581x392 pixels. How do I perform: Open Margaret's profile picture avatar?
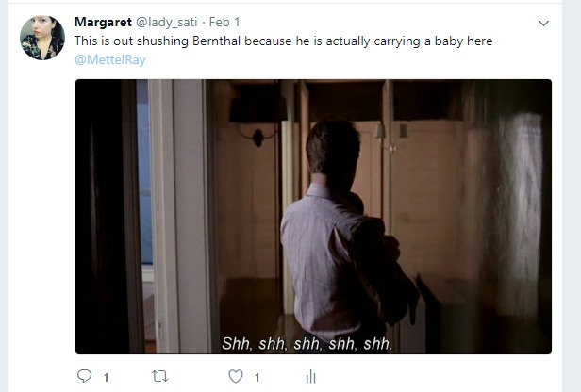(x=42, y=38)
